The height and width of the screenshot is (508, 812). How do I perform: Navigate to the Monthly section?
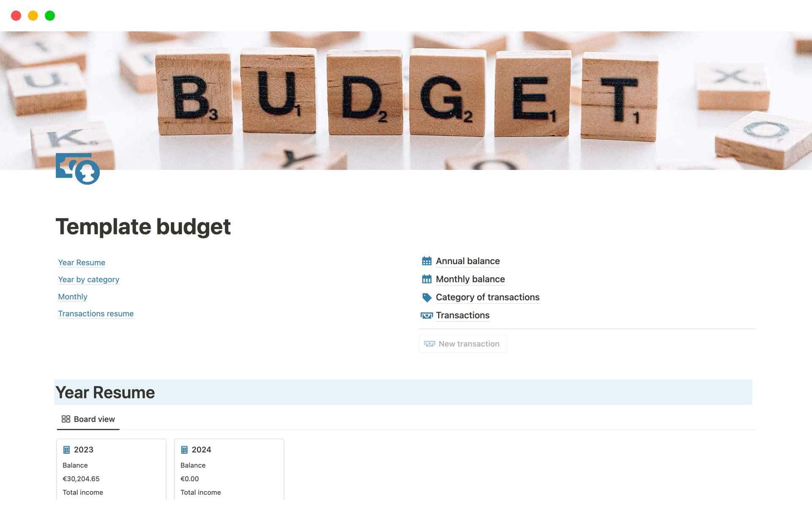[x=71, y=296]
